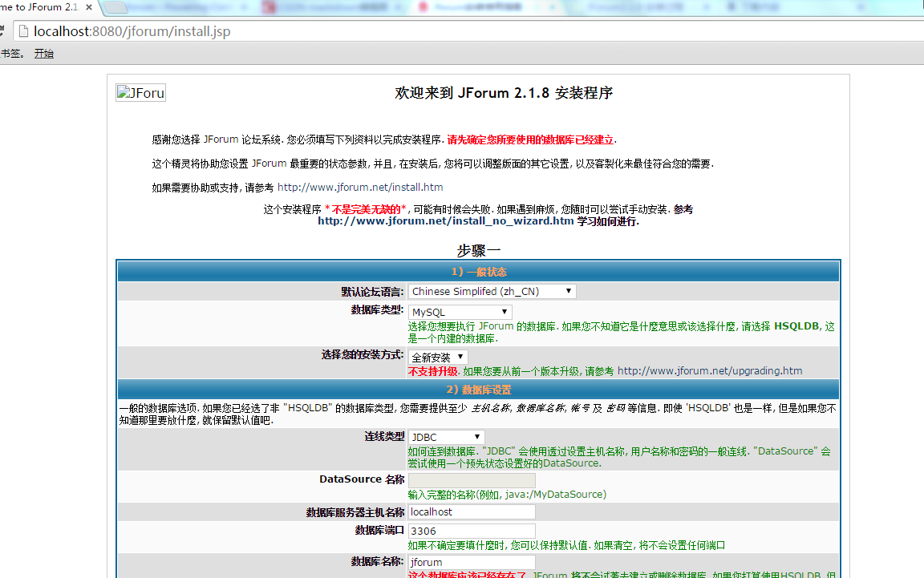
Task: Expand the MySQL database type dropdown
Action: [x=460, y=313]
